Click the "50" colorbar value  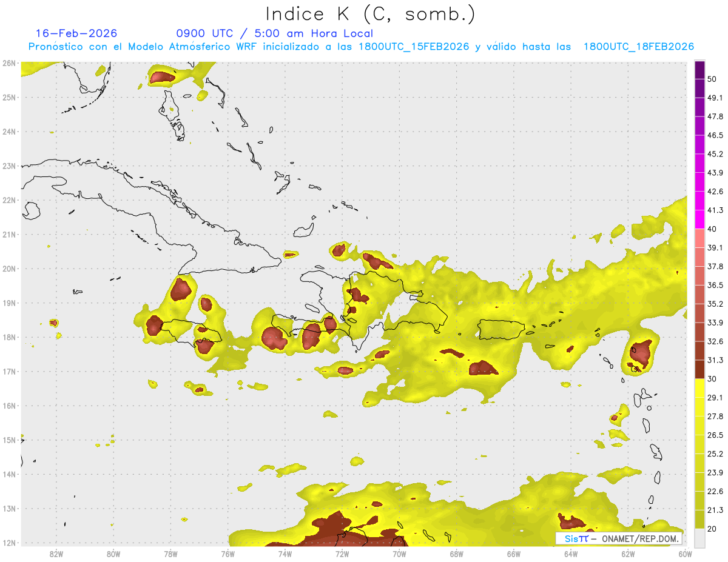coord(712,79)
